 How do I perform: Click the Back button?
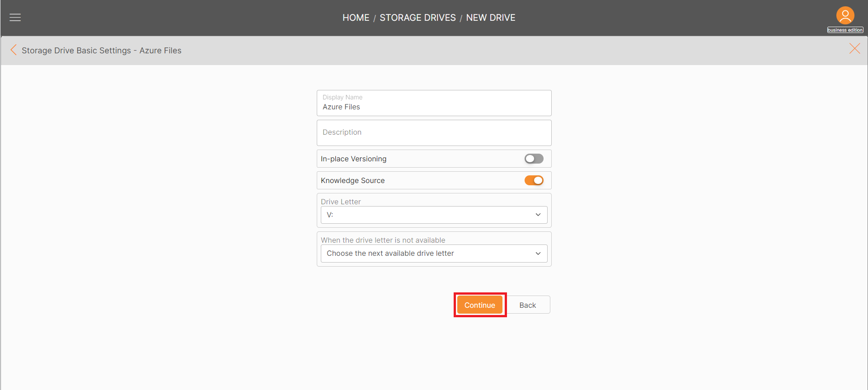[528, 305]
